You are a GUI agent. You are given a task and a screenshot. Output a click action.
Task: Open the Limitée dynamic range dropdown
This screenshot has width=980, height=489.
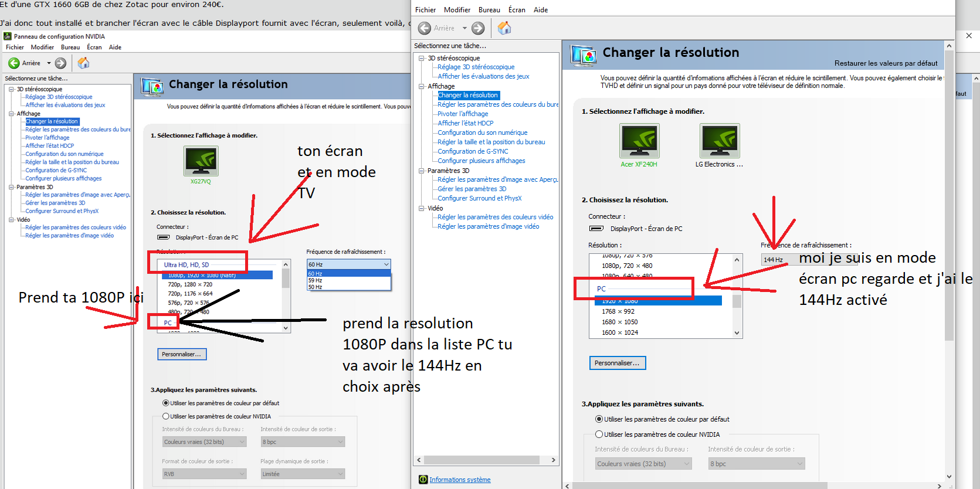pyautogui.click(x=303, y=474)
